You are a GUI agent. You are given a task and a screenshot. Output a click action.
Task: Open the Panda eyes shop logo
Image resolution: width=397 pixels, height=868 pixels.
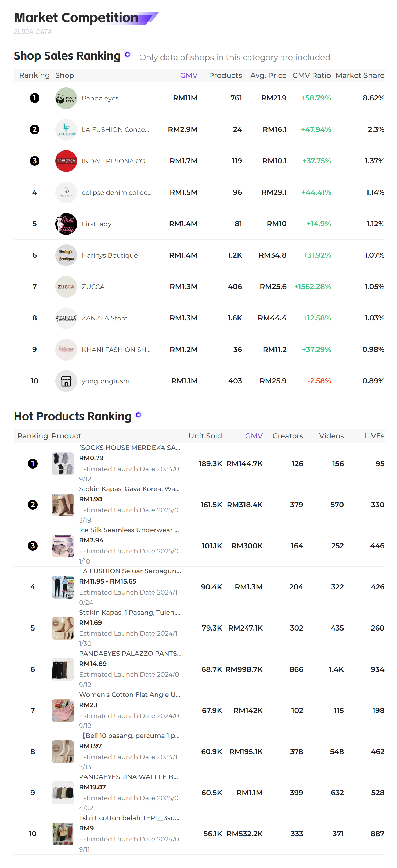pos(66,98)
